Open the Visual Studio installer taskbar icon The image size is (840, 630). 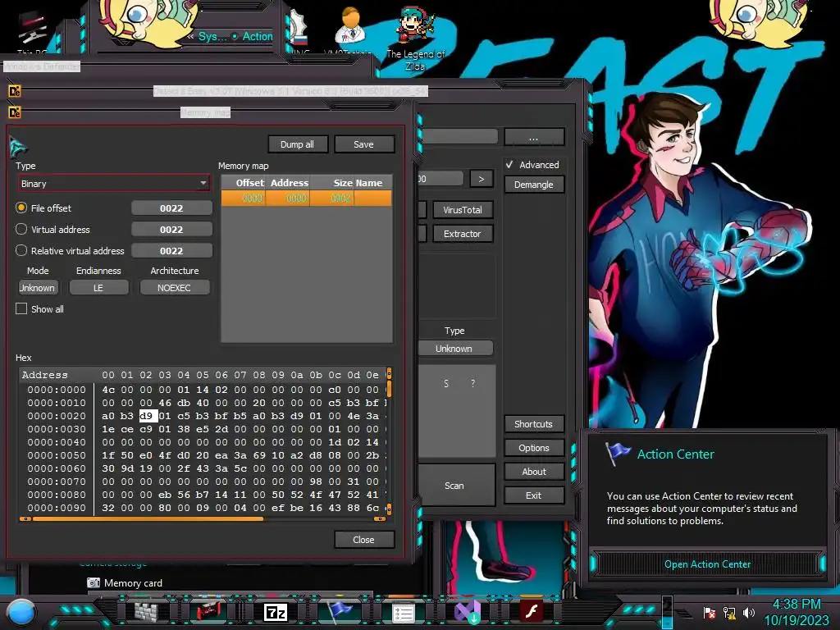coord(467,612)
